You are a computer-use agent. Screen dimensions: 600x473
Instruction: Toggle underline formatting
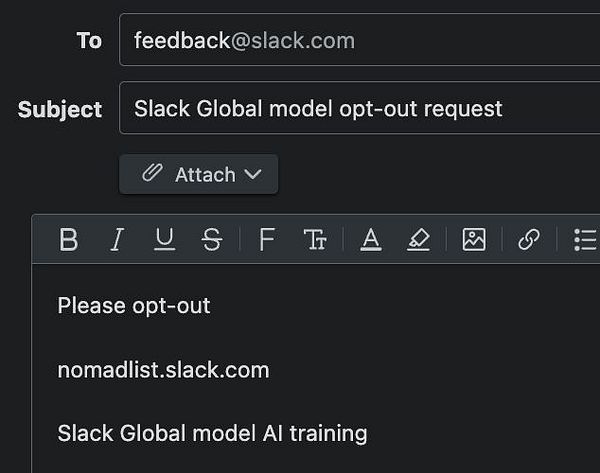164,240
